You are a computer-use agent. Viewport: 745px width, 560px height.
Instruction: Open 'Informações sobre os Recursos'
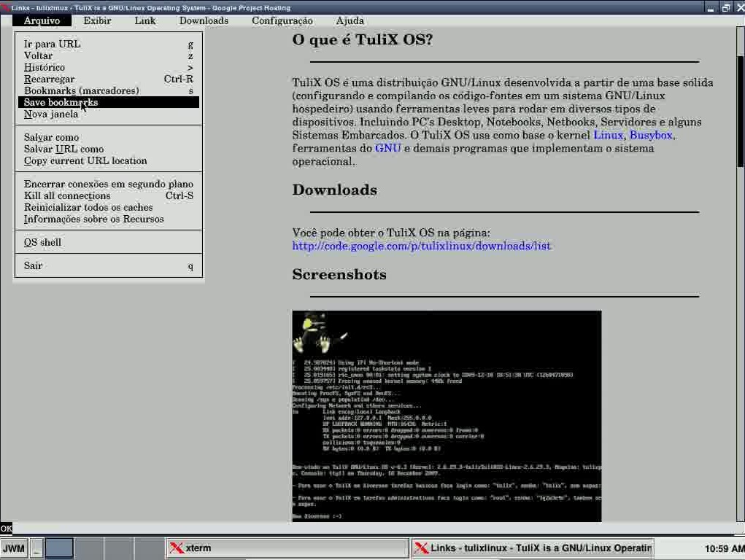pos(108,219)
